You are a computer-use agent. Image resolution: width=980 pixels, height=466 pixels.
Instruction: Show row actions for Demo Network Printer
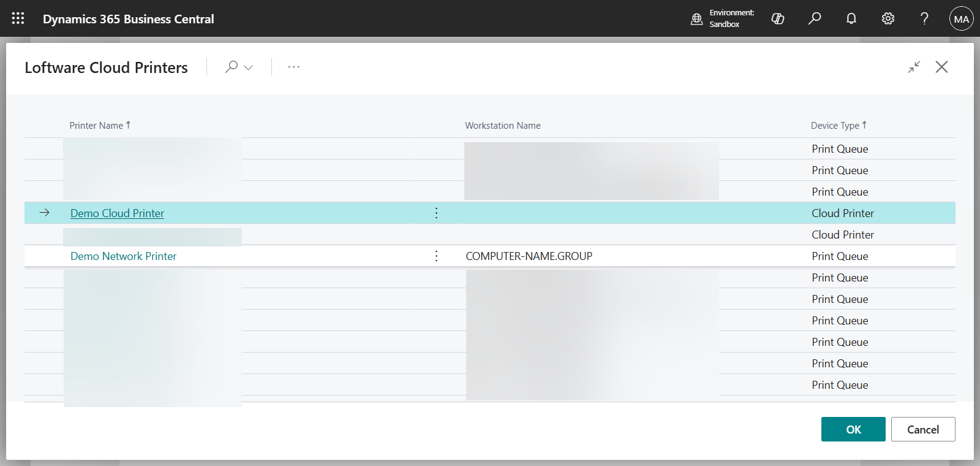[436, 256]
